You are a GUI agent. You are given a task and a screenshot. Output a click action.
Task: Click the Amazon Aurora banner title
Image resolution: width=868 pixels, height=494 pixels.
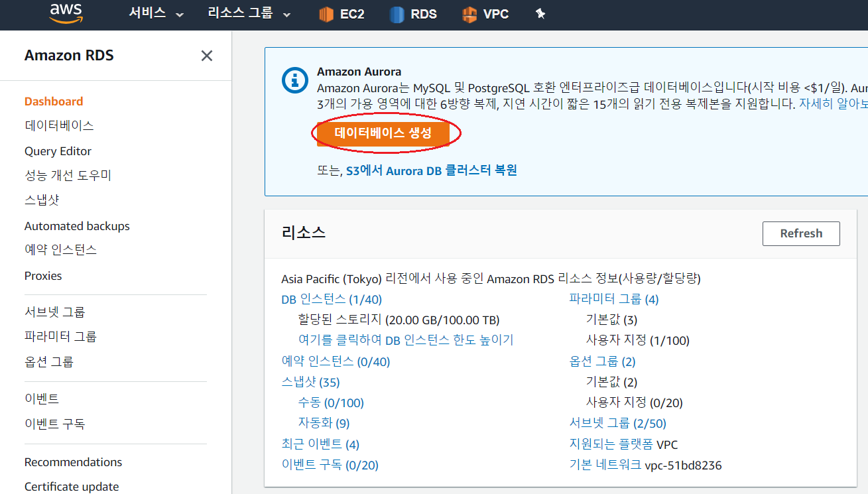point(359,72)
